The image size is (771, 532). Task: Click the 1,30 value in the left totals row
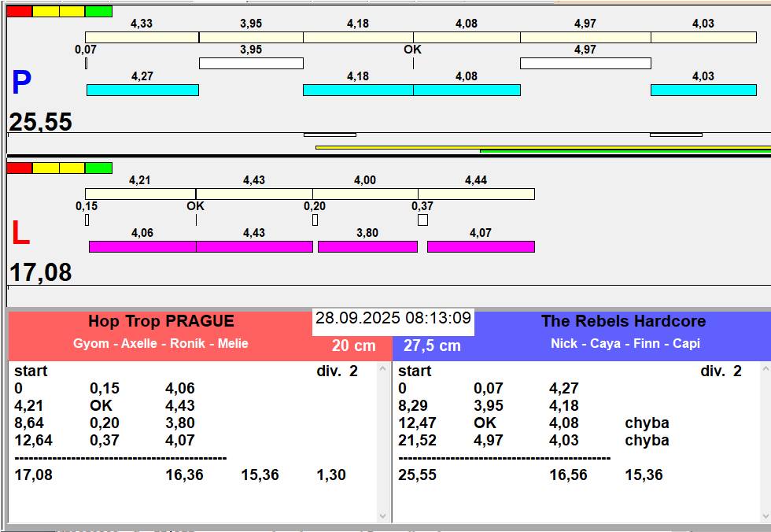coord(331,475)
